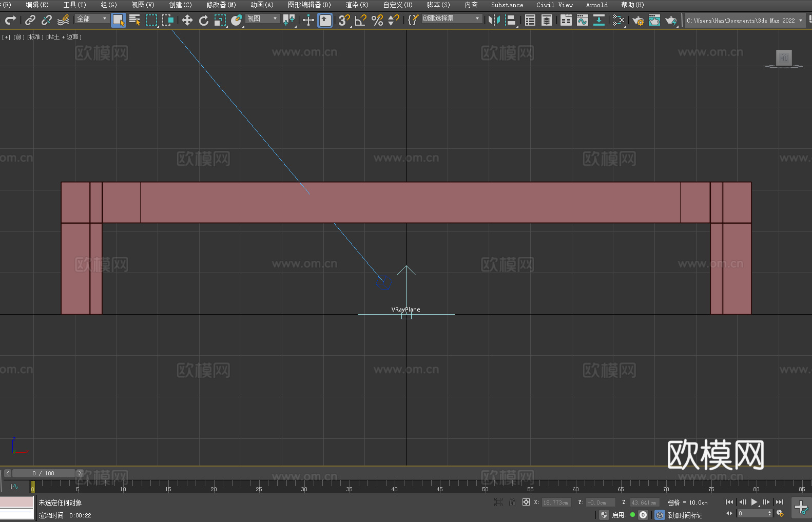
Task: Click the ViewCube front face
Action: coord(784,57)
